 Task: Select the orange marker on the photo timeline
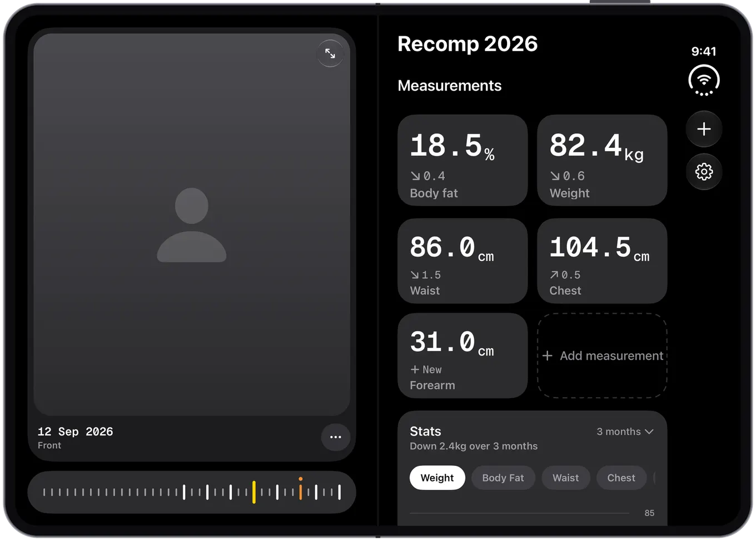[300, 490]
